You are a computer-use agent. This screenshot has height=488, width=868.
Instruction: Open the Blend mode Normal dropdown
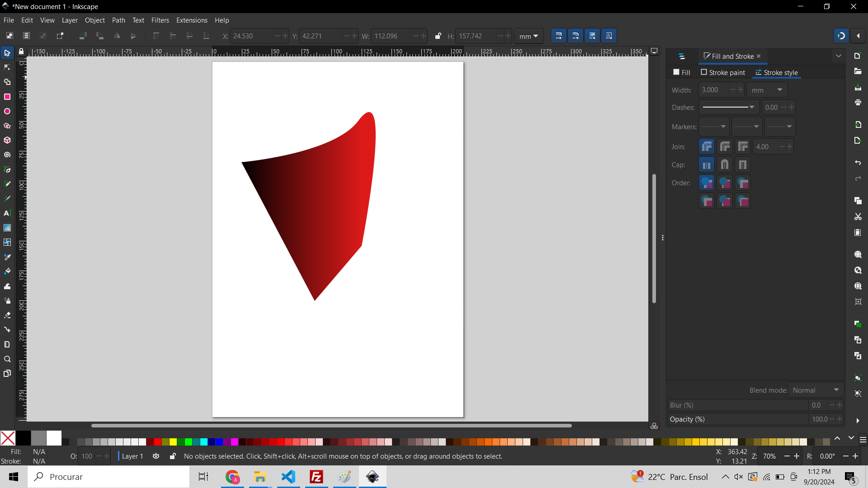point(816,390)
